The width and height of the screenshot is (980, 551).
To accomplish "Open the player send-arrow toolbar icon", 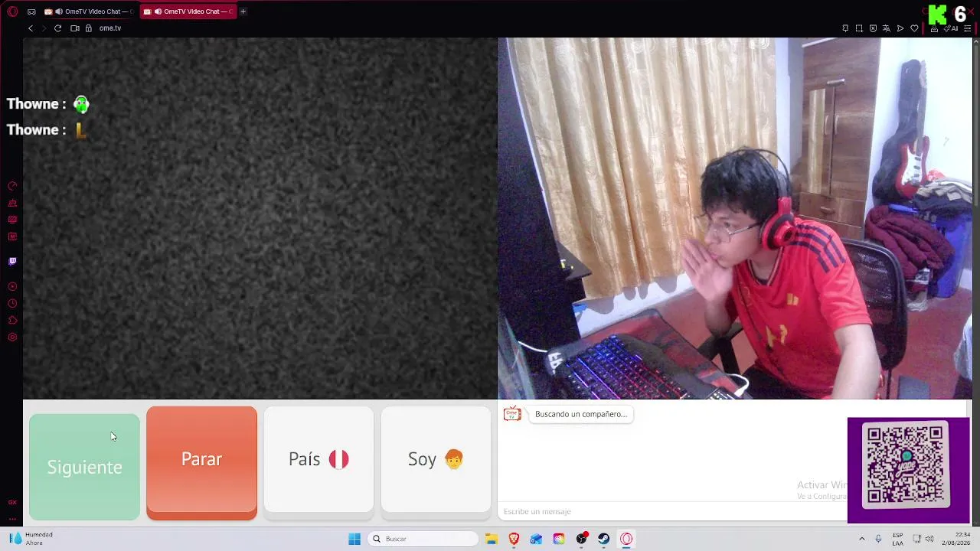I will pos(900,28).
